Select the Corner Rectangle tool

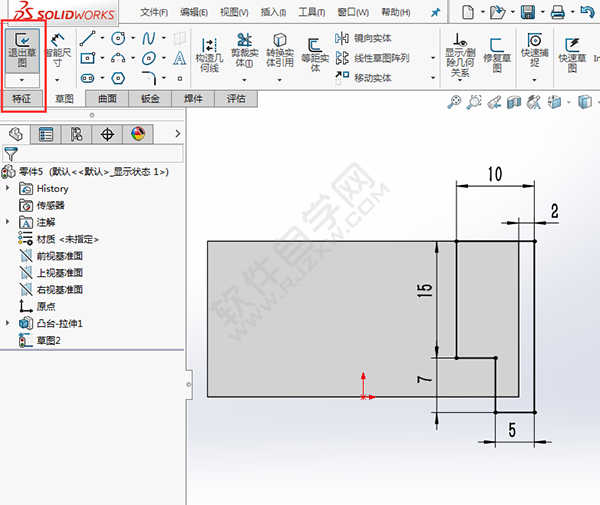tap(88, 58)
